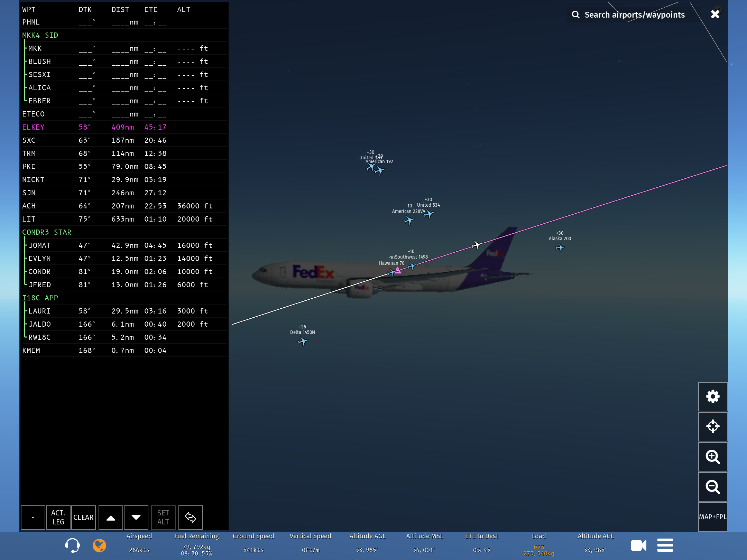Click the flight plan reverse arrows icon
The width and height of the screenshot is (747, 560).
pos(191,517)
